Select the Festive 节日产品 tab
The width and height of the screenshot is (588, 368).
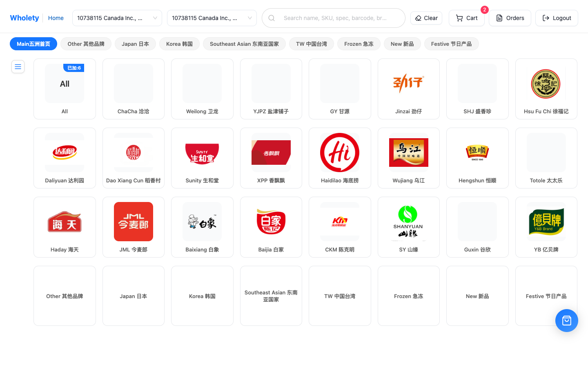(x=451, y=44)
